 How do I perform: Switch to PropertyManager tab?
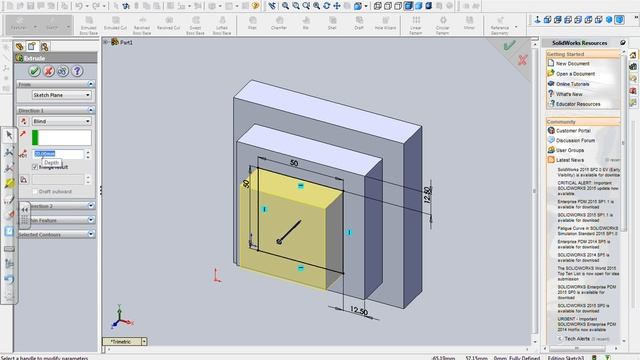(32, 47)
